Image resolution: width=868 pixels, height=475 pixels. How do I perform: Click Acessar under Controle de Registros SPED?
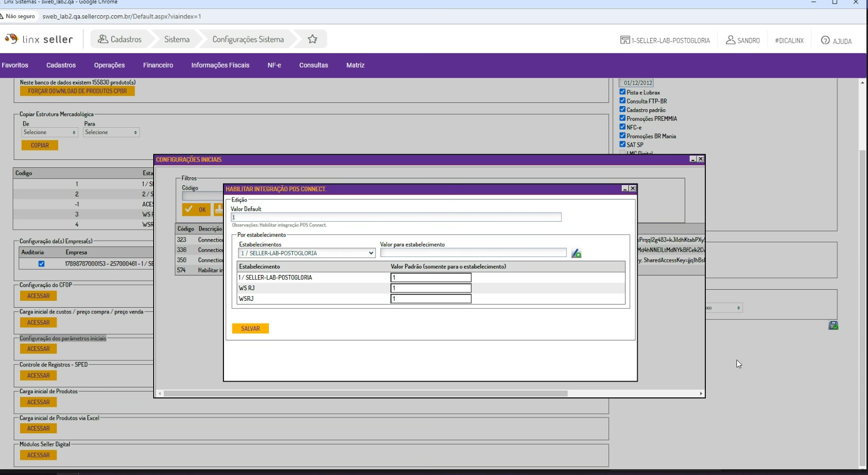pos(39,376)
